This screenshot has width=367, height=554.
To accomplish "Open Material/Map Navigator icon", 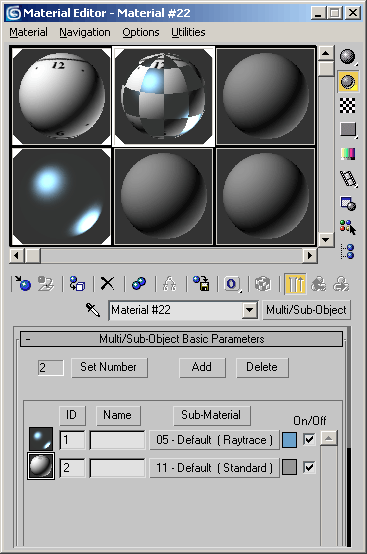I will 348,252.
